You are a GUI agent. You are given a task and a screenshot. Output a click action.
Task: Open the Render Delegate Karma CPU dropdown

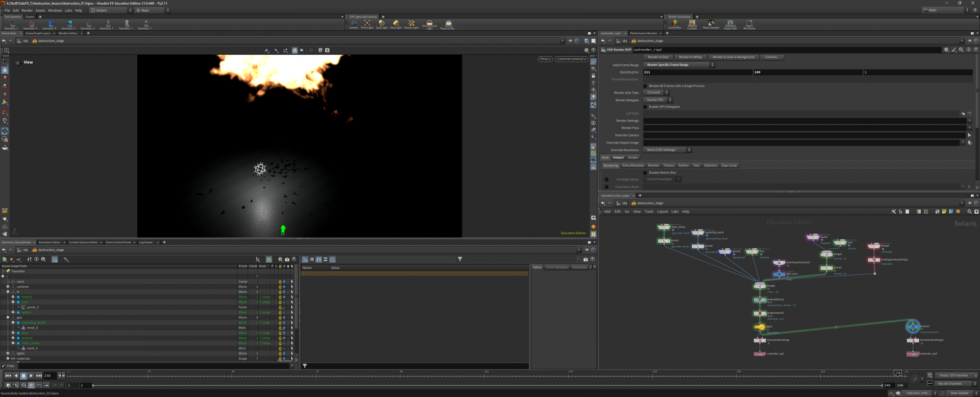[658, 100]
